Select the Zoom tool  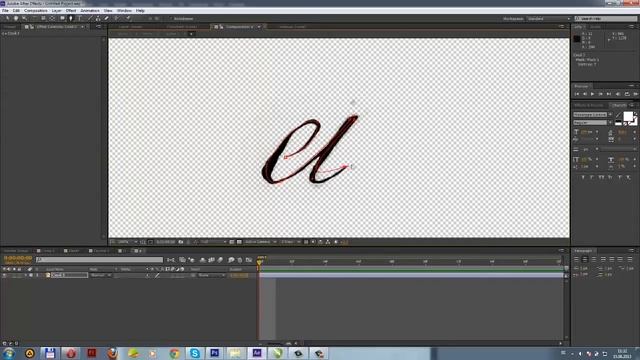click(x=24, y=18)
